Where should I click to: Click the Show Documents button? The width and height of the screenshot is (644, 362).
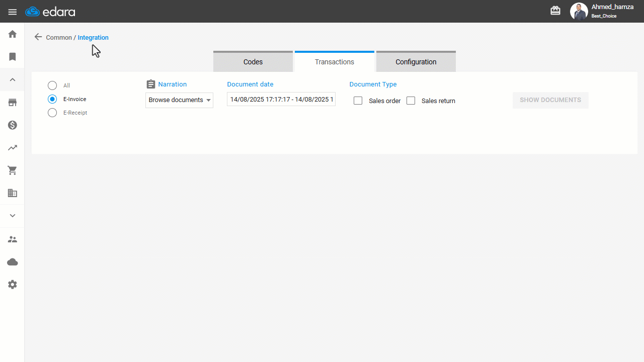coord(550,100)
